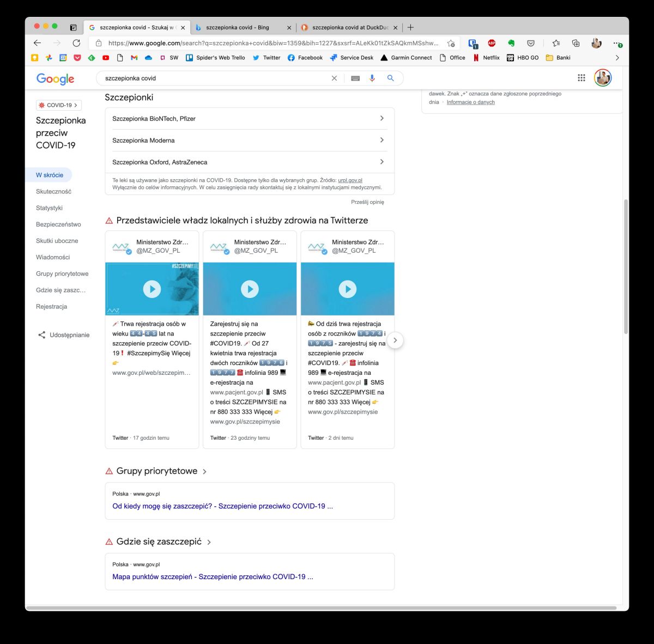The image size is (654, 644).
Task: Open the Pocket extension in toolbar
Action: pos(531,43)
